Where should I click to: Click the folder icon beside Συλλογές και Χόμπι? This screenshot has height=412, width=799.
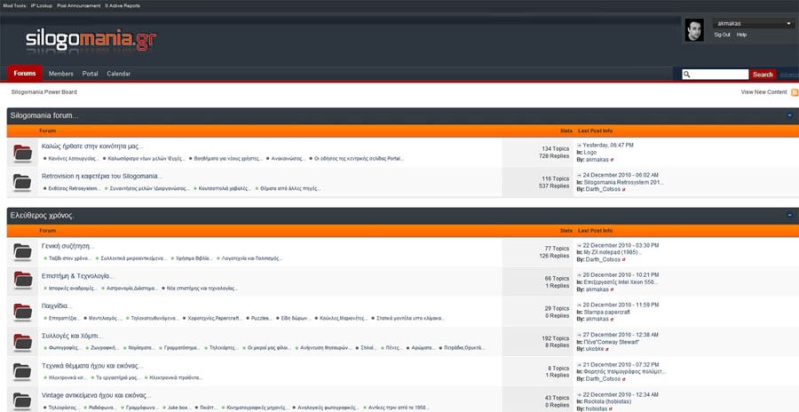point(22,342)
